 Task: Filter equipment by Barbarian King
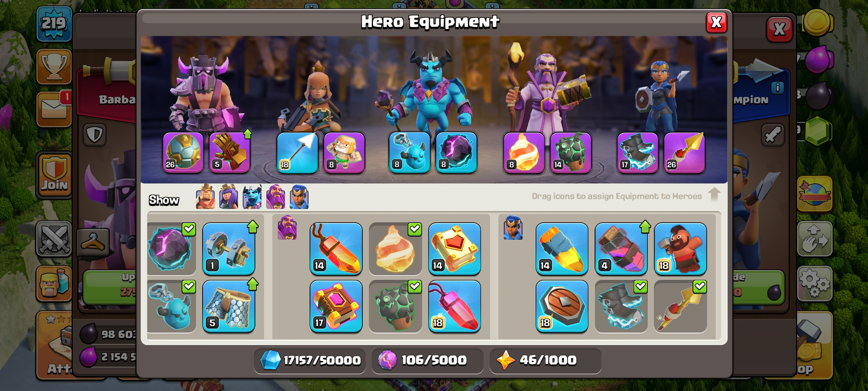pyautogui.click(x=205, y=197)
